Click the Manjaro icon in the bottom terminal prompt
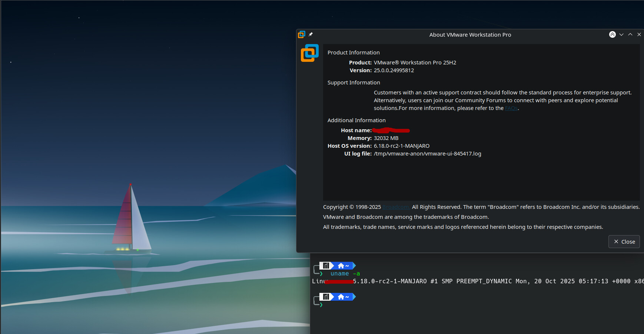 [x=325, y=297]
